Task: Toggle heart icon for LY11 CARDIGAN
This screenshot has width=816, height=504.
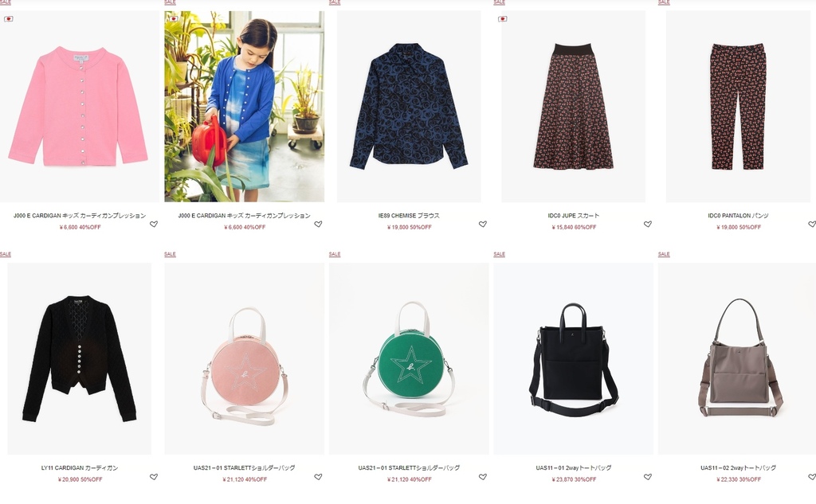Action: pyautogui.click(x=154, y=477)
